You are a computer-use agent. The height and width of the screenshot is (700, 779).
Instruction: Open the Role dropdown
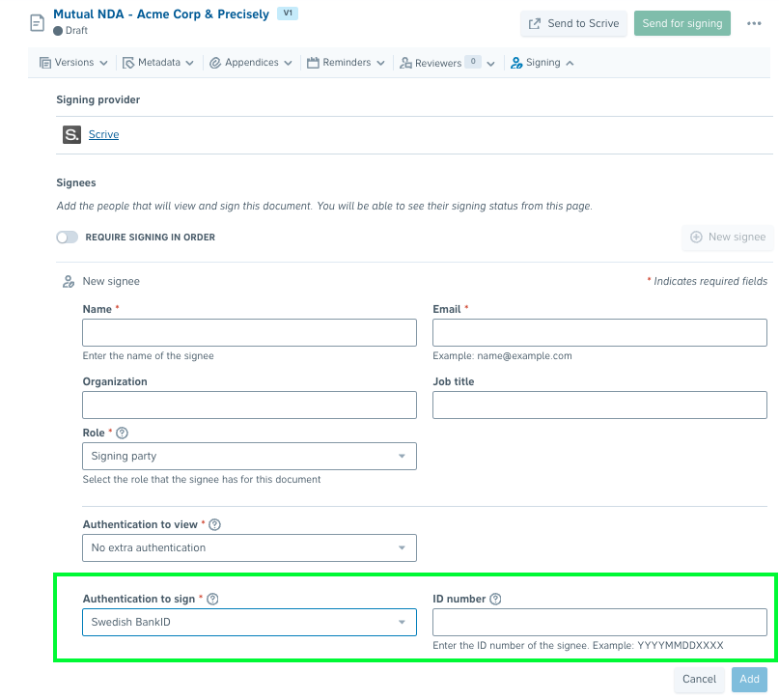click(249, 457)
